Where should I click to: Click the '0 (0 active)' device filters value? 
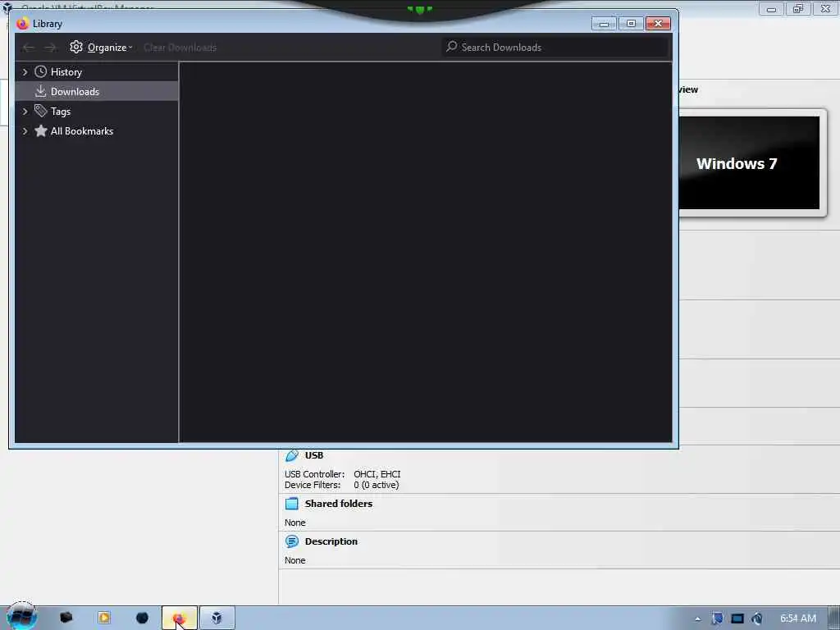(376, 485)
